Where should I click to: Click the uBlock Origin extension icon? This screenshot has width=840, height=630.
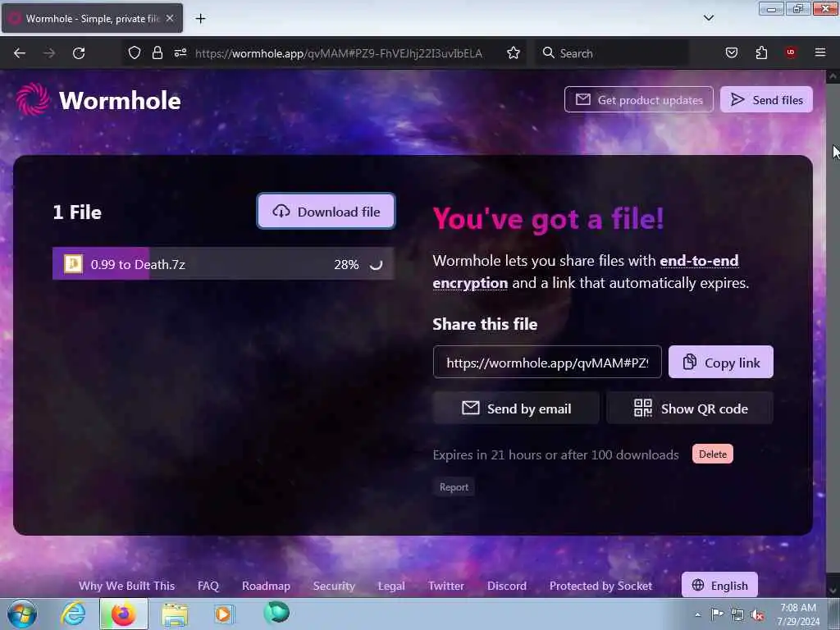click(x=790, y=52)
